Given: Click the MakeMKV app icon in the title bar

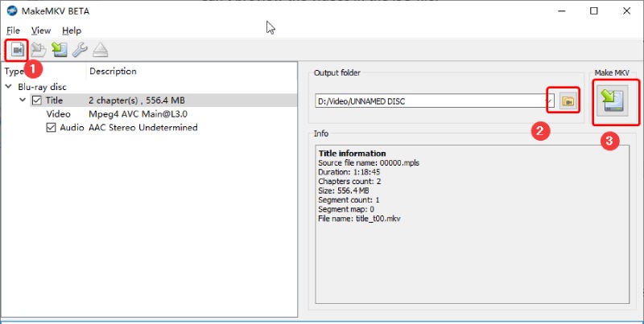Looking at the screenshot, I should tap(12, 10).
